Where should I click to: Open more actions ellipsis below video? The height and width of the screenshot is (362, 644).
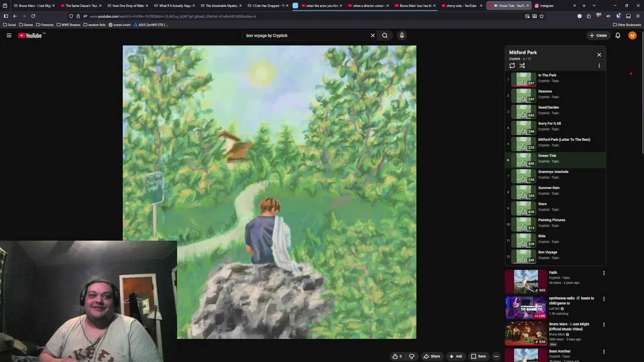pos(496,356)
